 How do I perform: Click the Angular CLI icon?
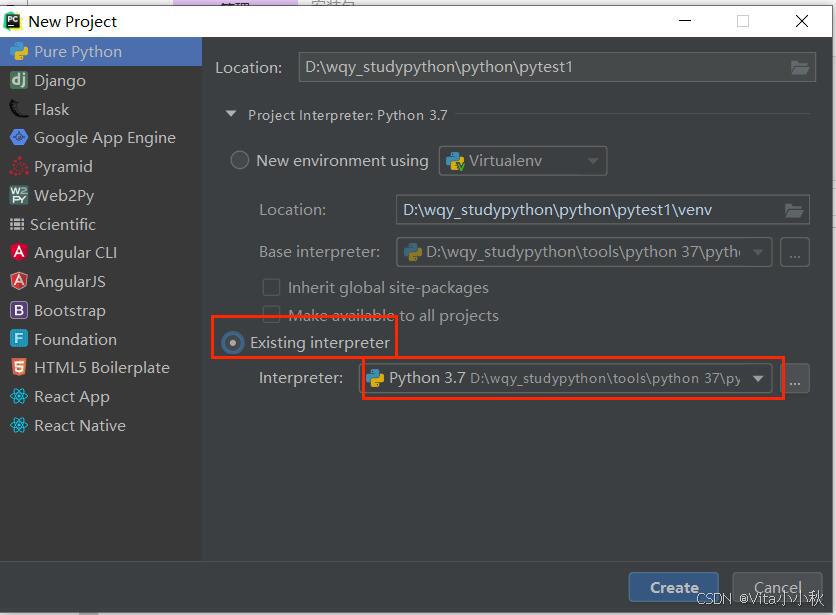19,252
